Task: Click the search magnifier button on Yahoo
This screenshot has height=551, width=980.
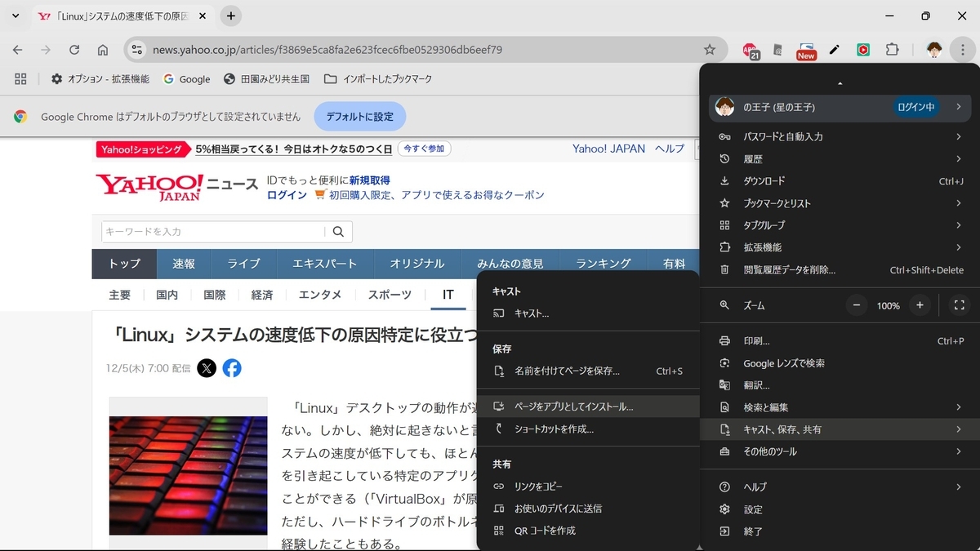Action: point(338,232)
